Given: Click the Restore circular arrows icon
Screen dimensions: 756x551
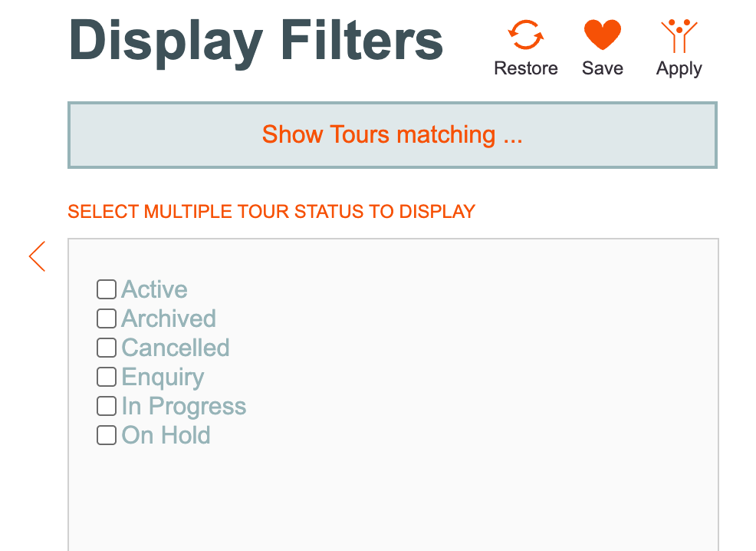Looking at the screenshot, I should coord(525,35).
